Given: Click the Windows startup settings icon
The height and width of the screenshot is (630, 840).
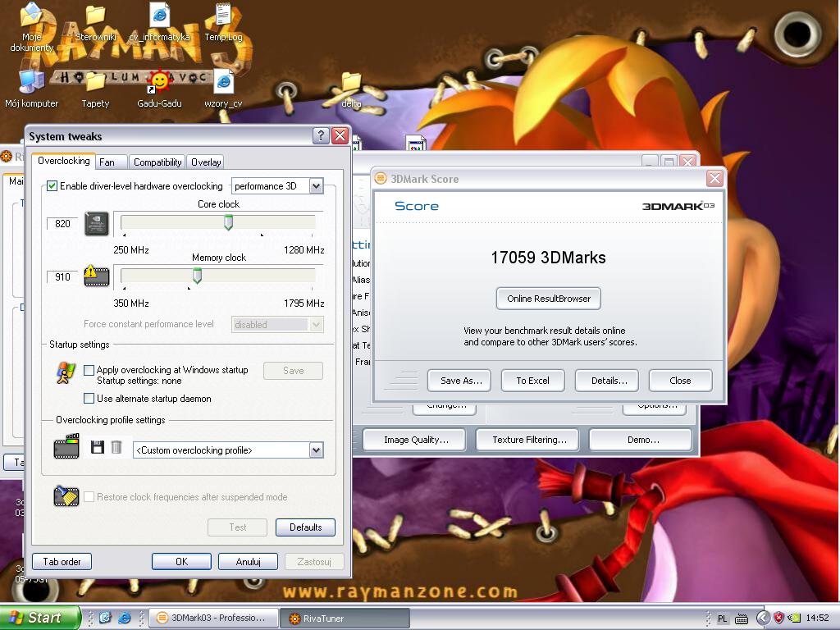Looking at the screenshot, I should [66, 373].
